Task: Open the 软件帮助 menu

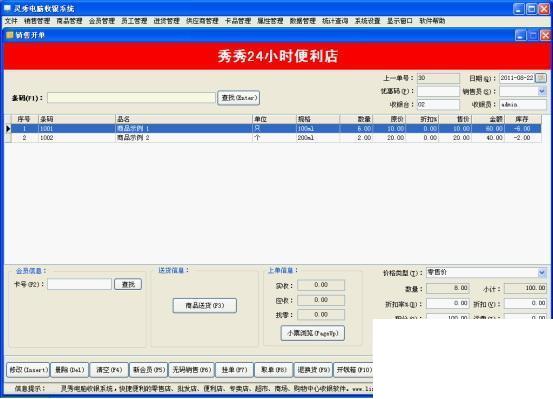Action: [x=432, y=21]
